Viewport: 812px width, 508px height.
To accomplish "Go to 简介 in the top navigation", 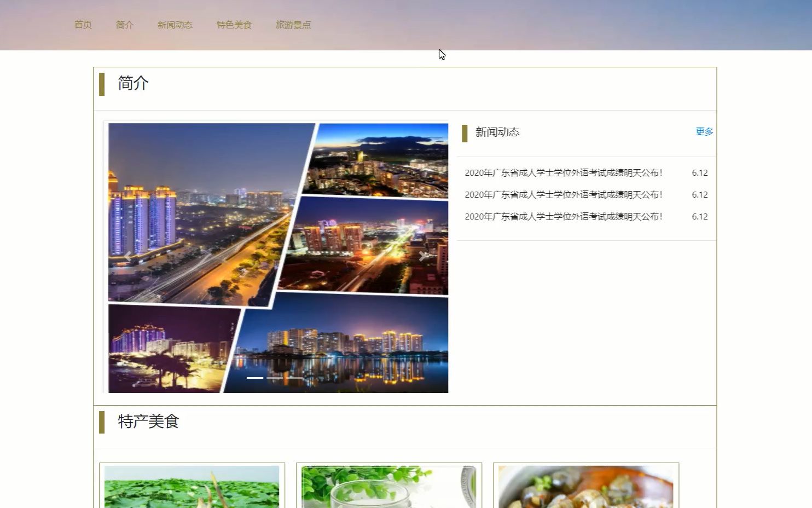I will (x=125, y=25).
